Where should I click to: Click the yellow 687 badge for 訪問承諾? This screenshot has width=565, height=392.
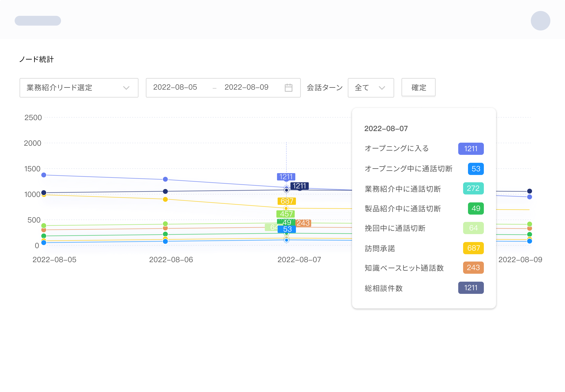click(473, 248)
